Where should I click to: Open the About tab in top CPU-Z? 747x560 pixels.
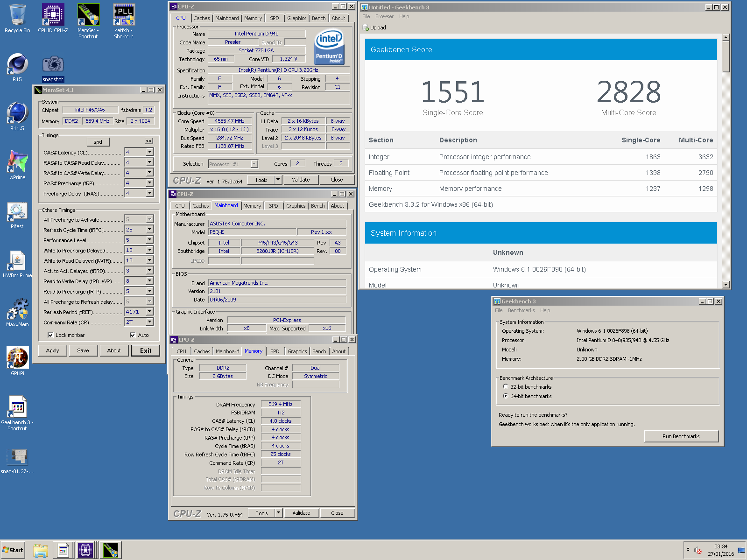[338, 18]
